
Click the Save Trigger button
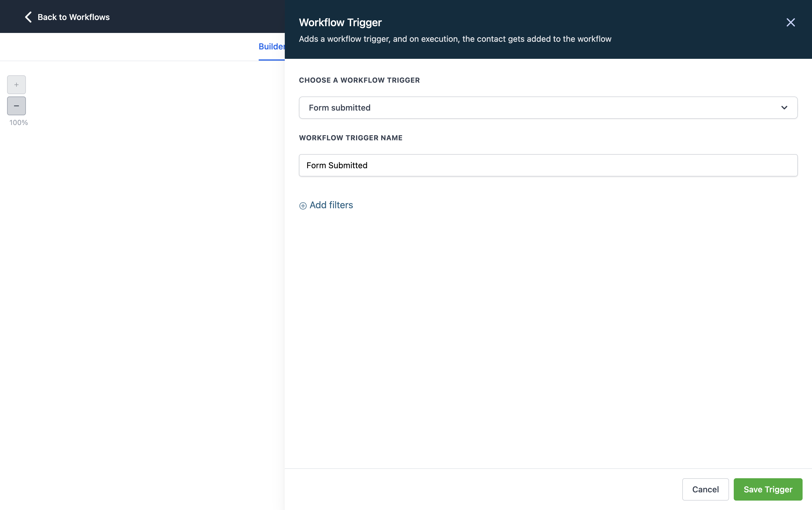[x=768, y=489]
